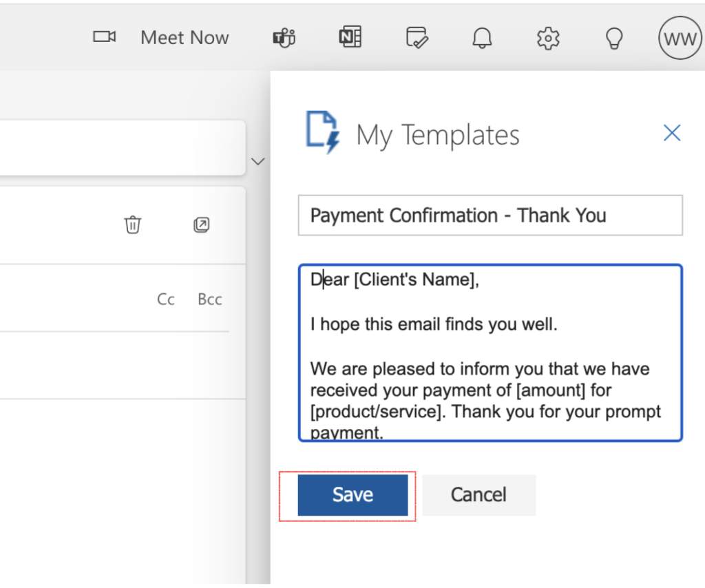Open the WW account avatar
Viewport: 705px width, 588px height.
pyautogui.click(x=679, y=38)
